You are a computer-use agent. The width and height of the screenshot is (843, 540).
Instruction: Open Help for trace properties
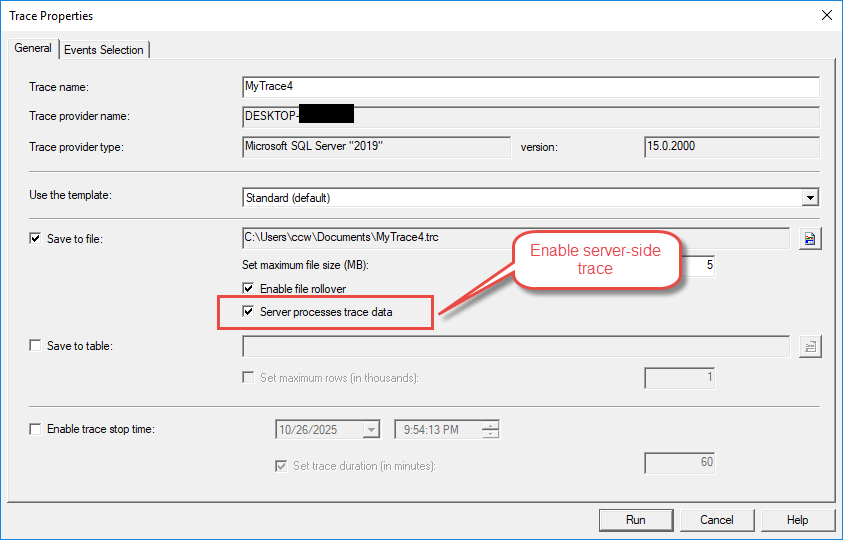(x=798, y=520)
